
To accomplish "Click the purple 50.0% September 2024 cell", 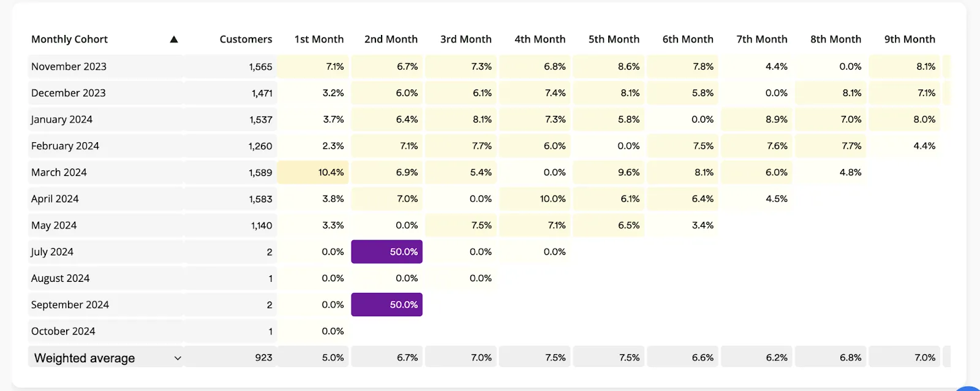I will coord(387,305).
